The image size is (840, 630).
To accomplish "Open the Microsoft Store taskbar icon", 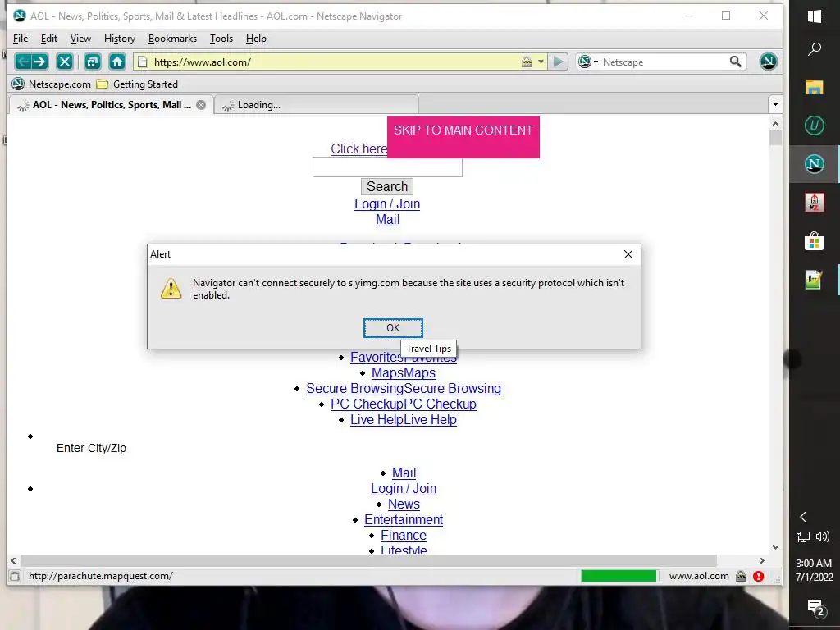I will [x=815, y=242].
